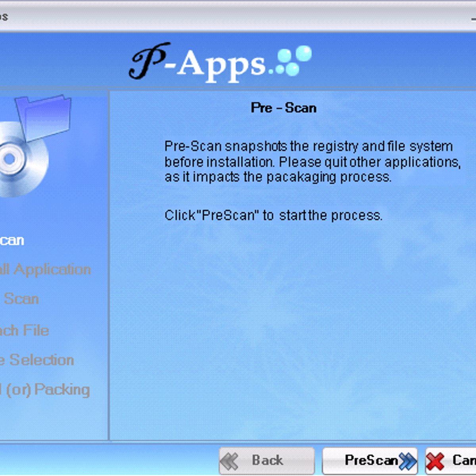This screenshot has width=476, height=476.
Task: Click the blue bubbles icon beside the logo
Action: (x=294, y=60)
